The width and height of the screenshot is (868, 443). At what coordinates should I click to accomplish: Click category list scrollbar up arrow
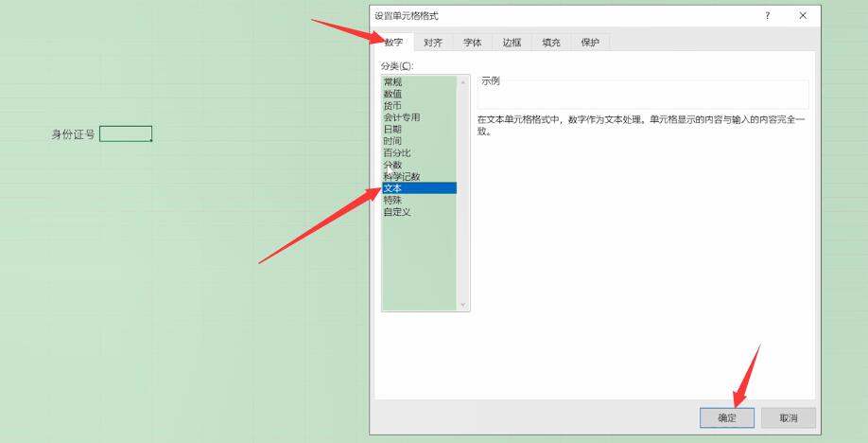pyautogui.click(x=463, y=82)
